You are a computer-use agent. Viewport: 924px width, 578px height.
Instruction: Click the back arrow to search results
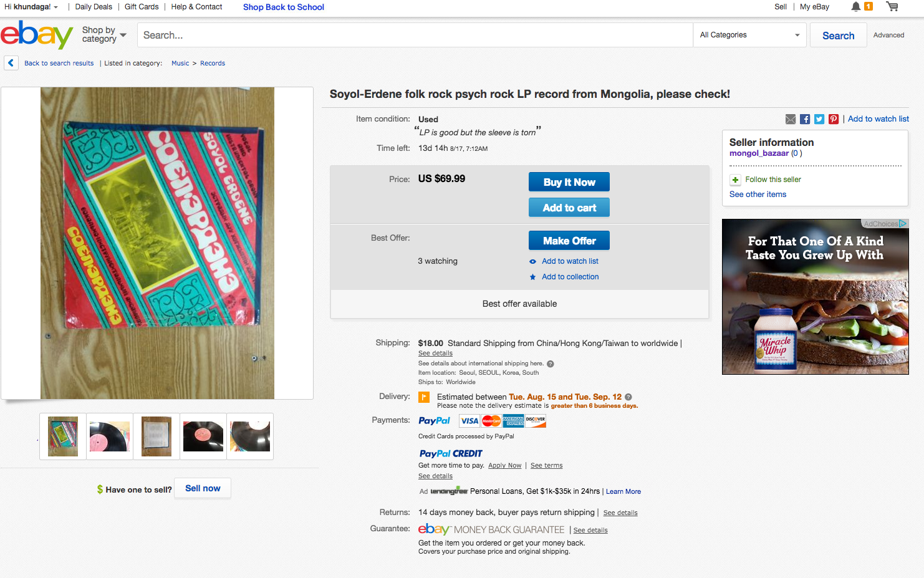point(11,63)
